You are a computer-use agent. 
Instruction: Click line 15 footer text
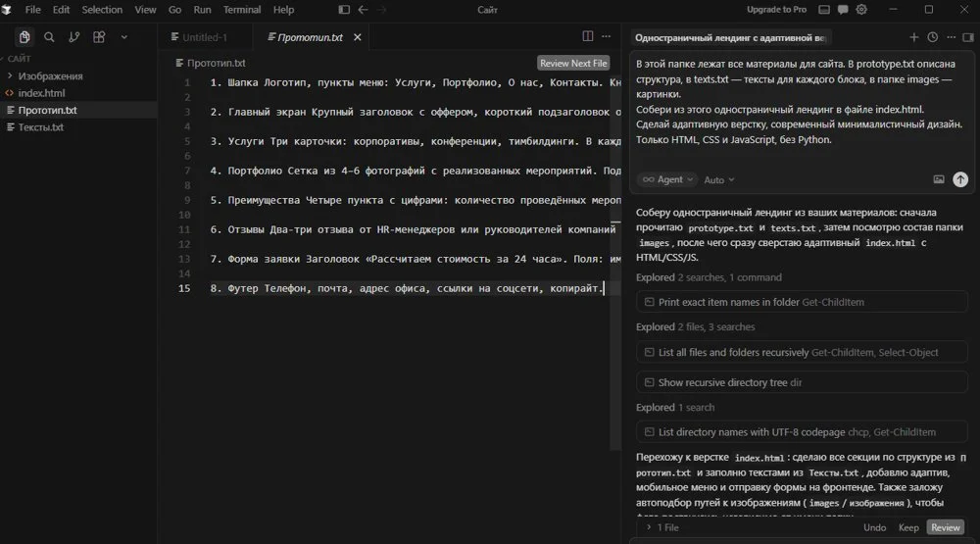[x=407, y=288]
